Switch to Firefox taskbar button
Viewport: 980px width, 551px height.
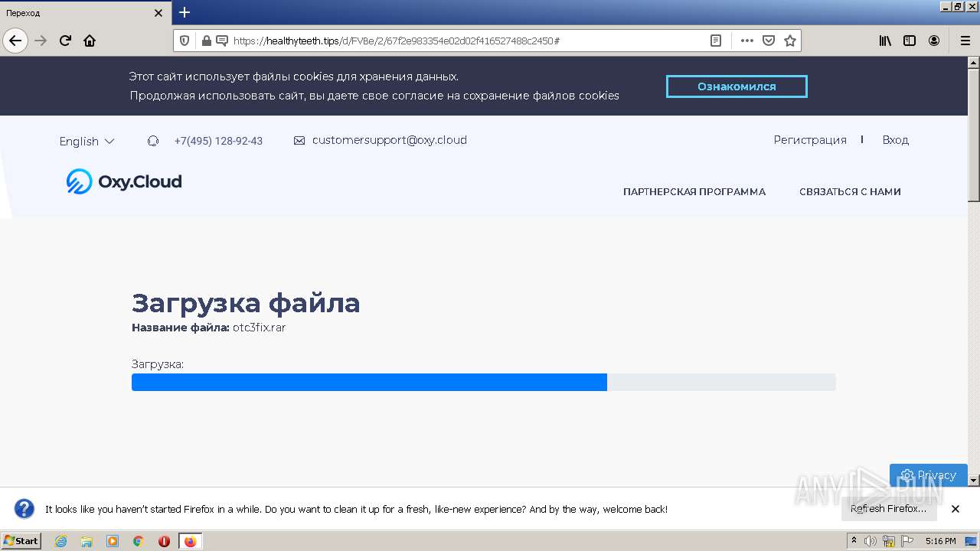[x=190, y=541]
